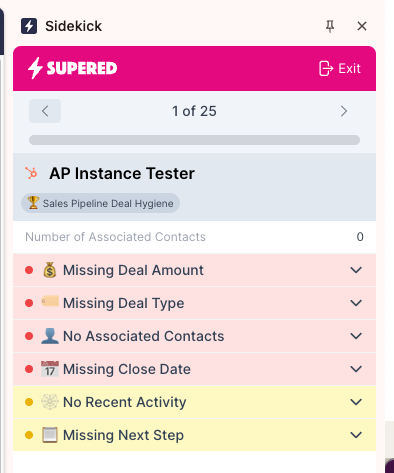Open AP Instance Tester deal title
This screenshot has width=394, height=473.
point(122,173)
